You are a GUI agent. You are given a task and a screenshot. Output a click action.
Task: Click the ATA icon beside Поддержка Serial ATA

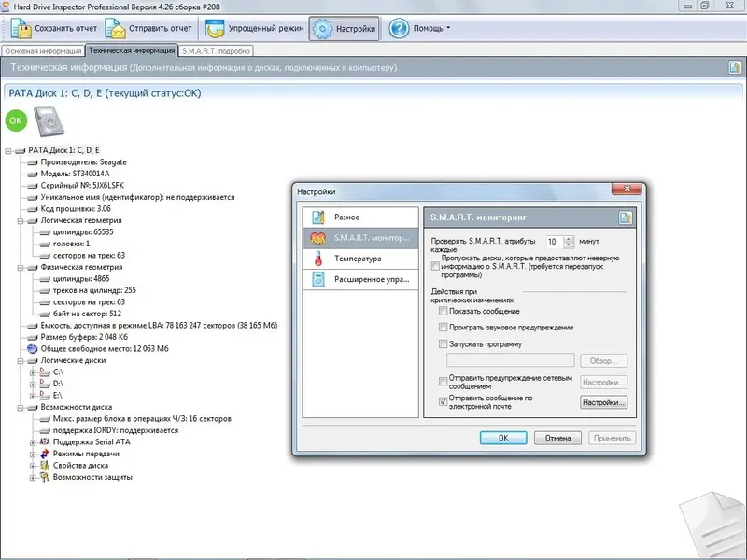(x=45, y=441)
